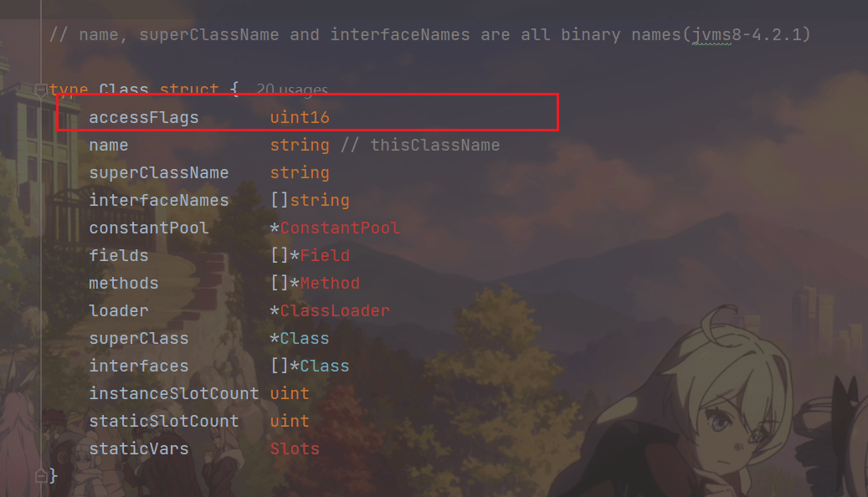Place cursor on superClassName field

pyautogui.click(x=159, y=172)
